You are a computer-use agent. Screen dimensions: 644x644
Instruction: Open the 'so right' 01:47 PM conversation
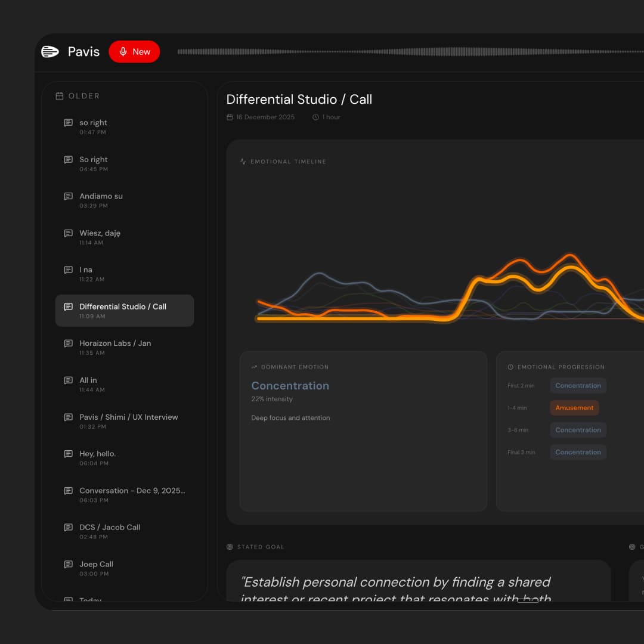coord(125,127)
